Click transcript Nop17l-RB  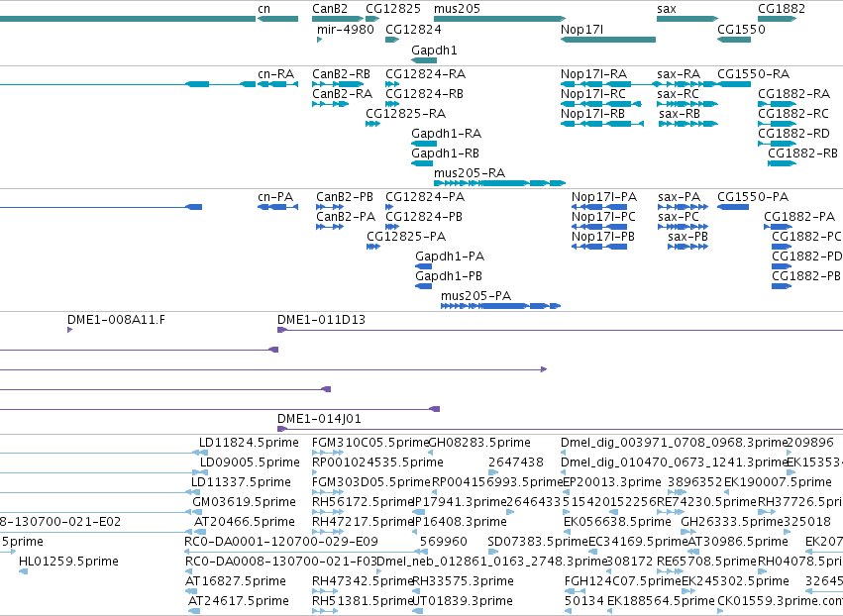tap(592, 114)
